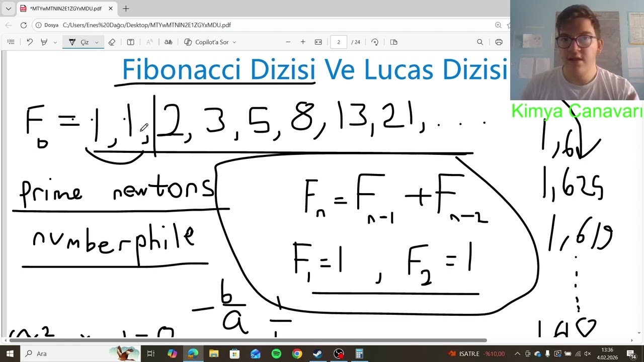The image size is (644, 362).
Task: Search inside the PDF
Action: point(480,42)
